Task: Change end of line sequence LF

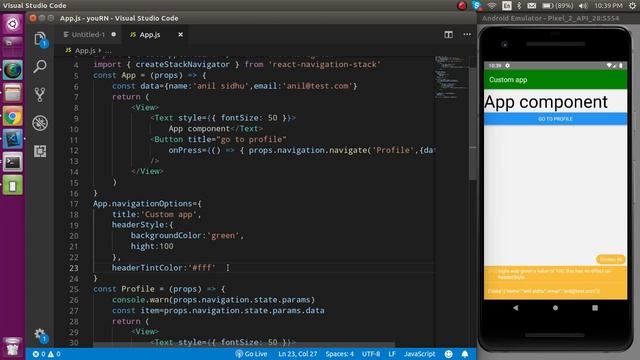Action: pos(392,354)
